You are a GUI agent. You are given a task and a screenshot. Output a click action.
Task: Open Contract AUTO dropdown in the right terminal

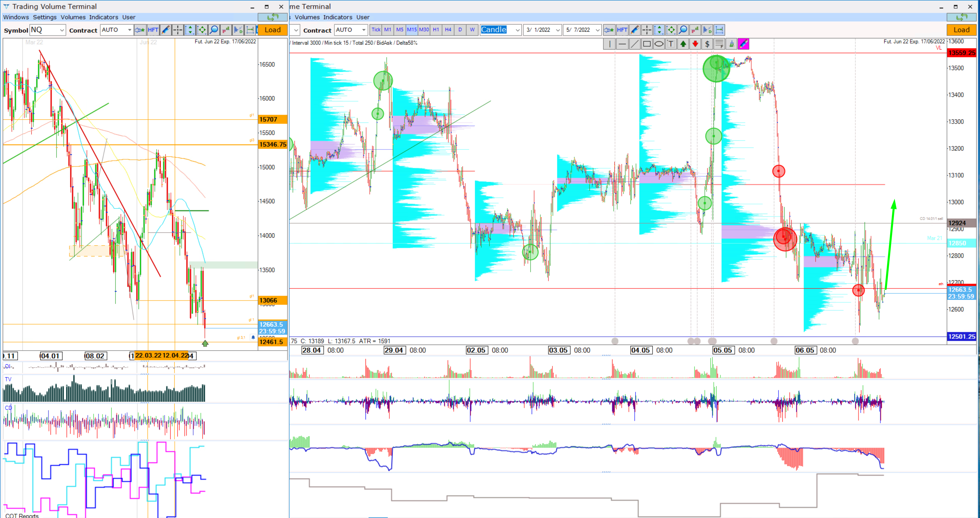(351, 30)
